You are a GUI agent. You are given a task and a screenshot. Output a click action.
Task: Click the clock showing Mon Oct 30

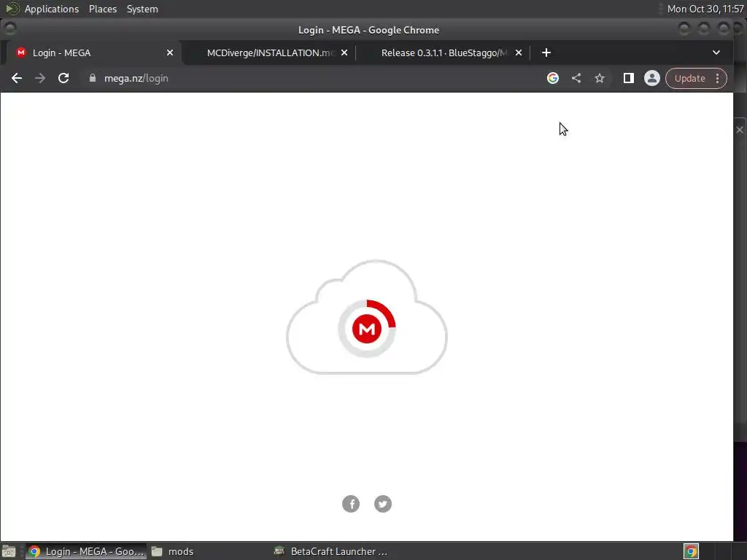click(705, 9)
